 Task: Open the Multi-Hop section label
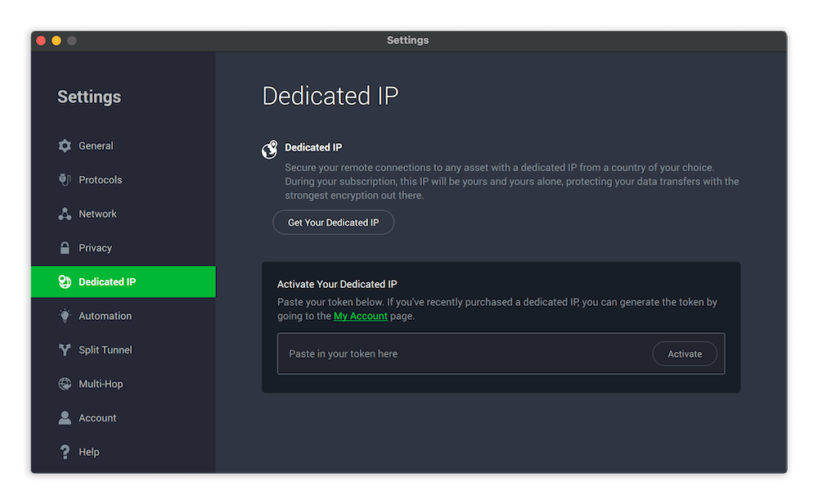pyautogui.click(x=101, y=384)
